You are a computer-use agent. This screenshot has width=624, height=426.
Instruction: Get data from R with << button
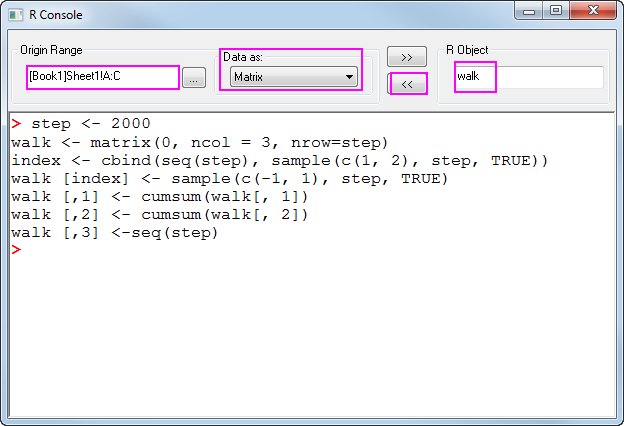pyautogui.click(x=407, y=84)
